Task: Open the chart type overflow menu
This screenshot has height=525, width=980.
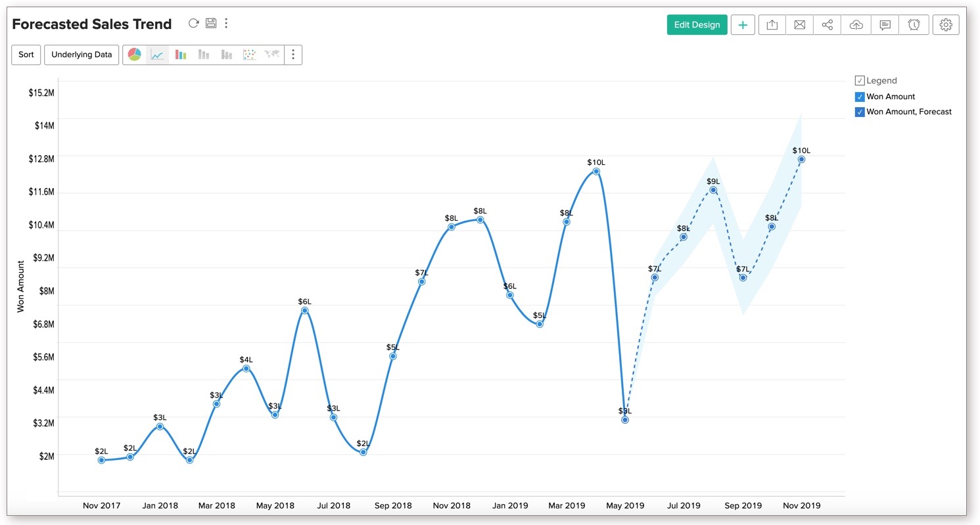Action: tap(292, 55)
